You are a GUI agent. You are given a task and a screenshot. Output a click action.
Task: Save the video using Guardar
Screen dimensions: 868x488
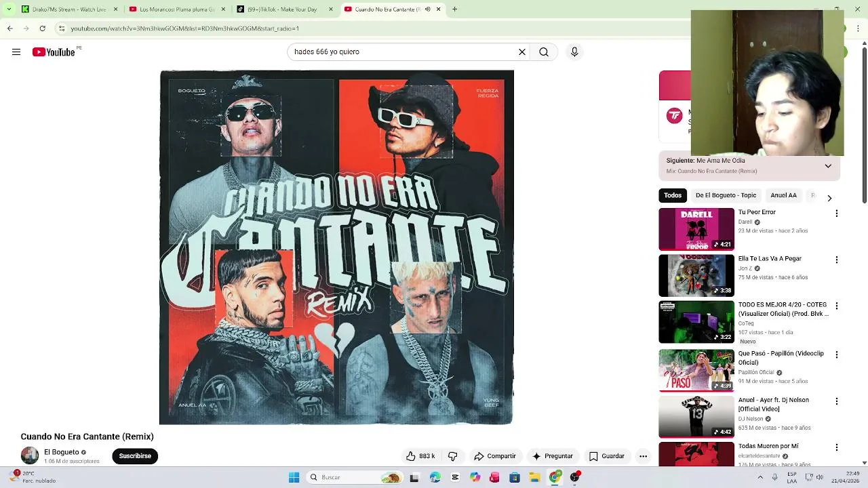click(x=607, y=456)
